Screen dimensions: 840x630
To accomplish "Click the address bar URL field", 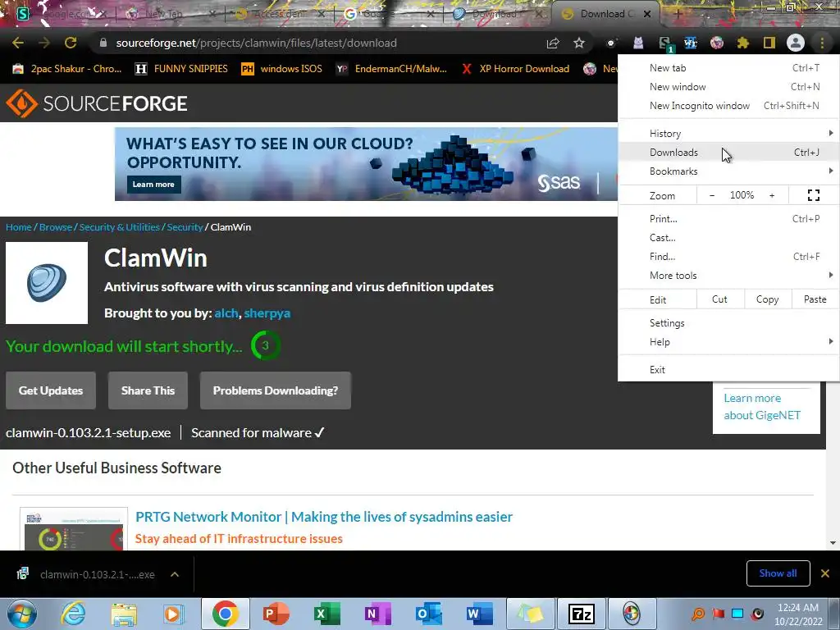I will tap(322, 43).
